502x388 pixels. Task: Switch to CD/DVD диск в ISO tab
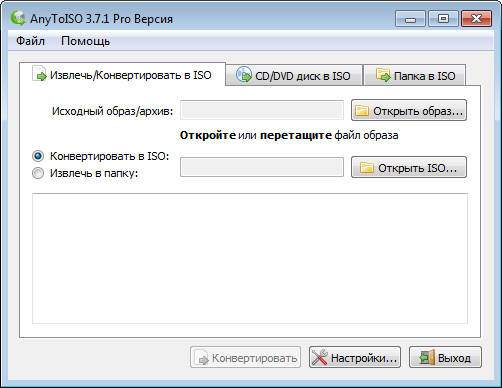(294, 75)
